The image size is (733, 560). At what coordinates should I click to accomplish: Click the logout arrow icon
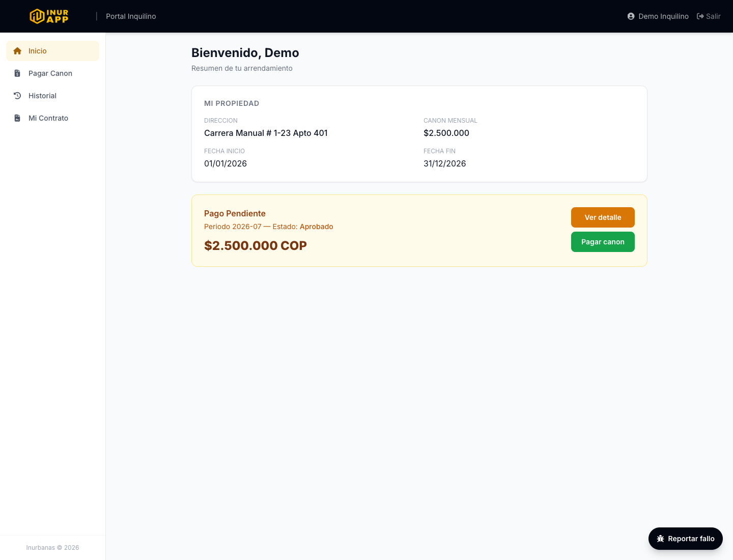(x=700, y=16)
